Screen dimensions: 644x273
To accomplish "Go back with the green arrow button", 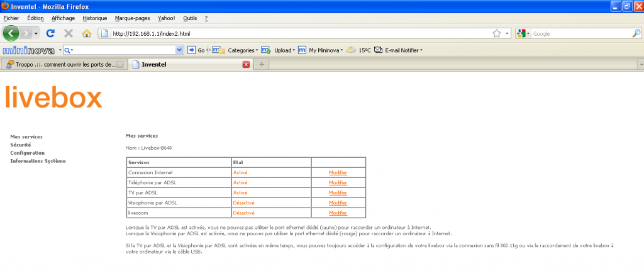I will tap(11, 33).
